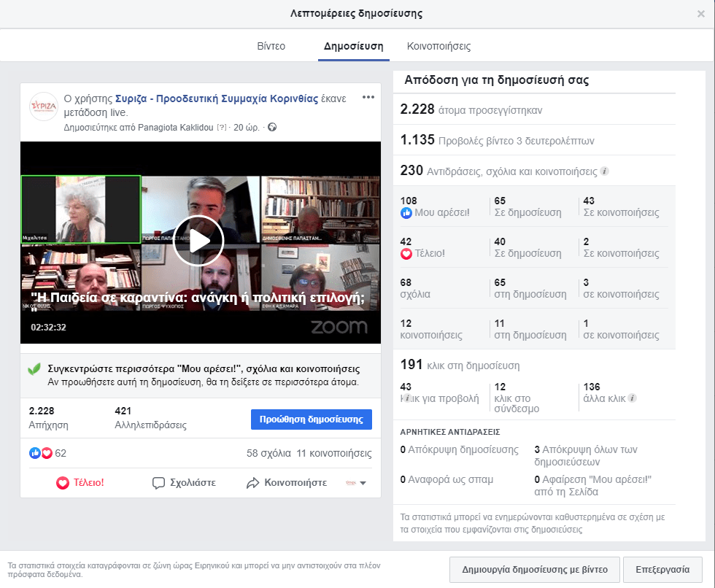Open the Syriza Korinthias page name link
The width and height of the screenshot is (715, 588).
click(217, 98)
